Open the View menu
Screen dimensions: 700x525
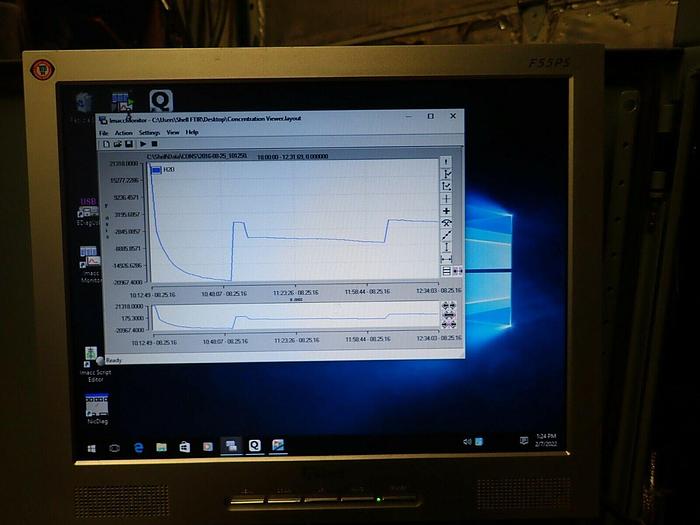pyautogui.click(x=173, y=133)
